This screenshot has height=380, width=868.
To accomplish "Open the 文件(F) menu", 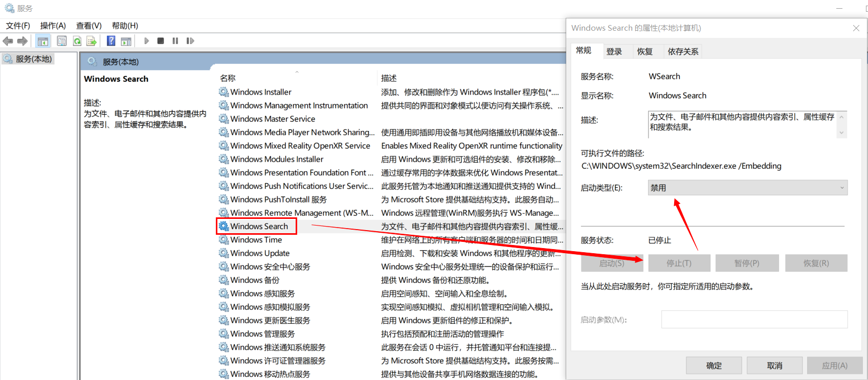I will tap(18, 26).
